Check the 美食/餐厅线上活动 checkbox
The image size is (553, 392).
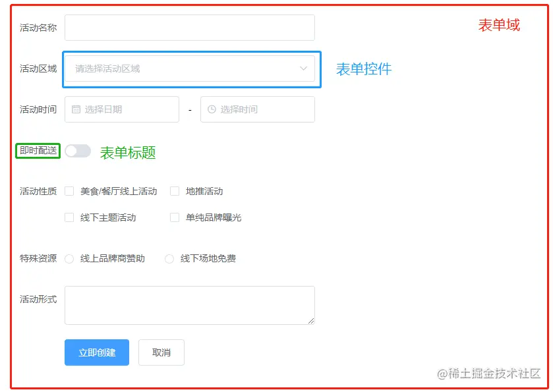[x=69, y=191]
